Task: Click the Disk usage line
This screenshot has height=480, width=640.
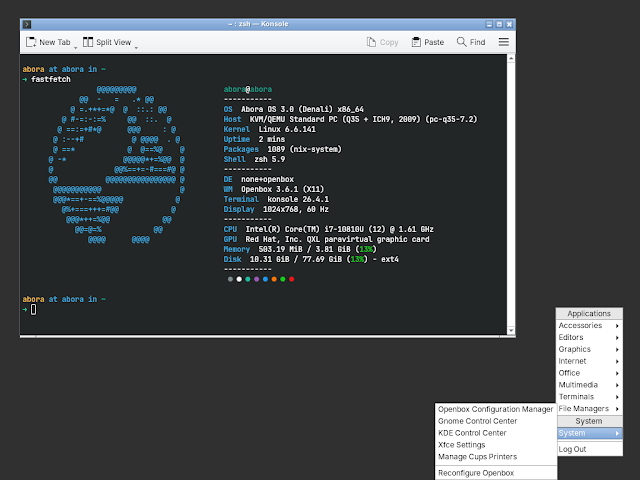Action: coord(311,259)
